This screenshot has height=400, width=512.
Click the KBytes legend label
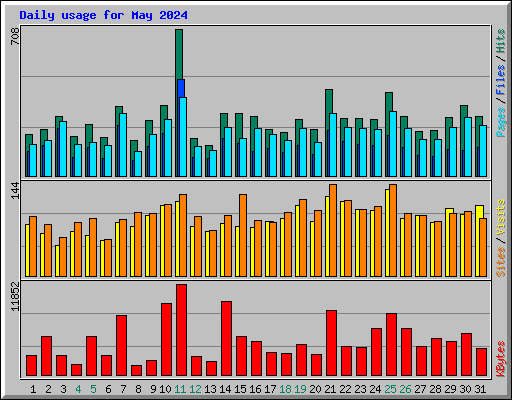[x=501, y=359]
